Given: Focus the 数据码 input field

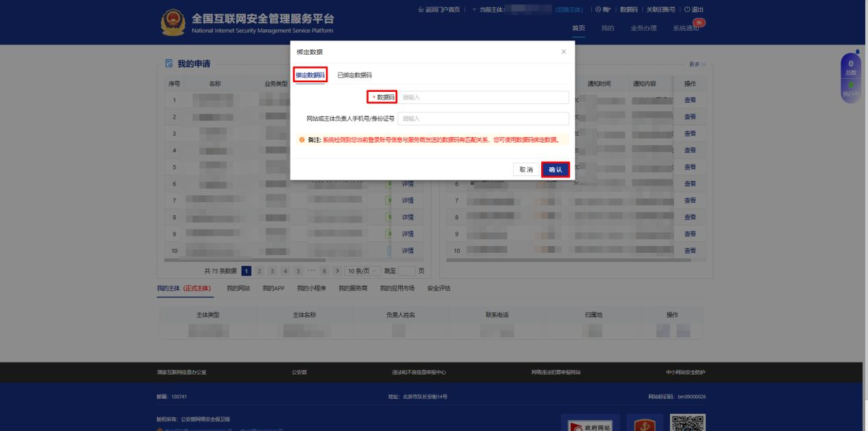Looking at the screenshot, I should (x=483, y=97).
